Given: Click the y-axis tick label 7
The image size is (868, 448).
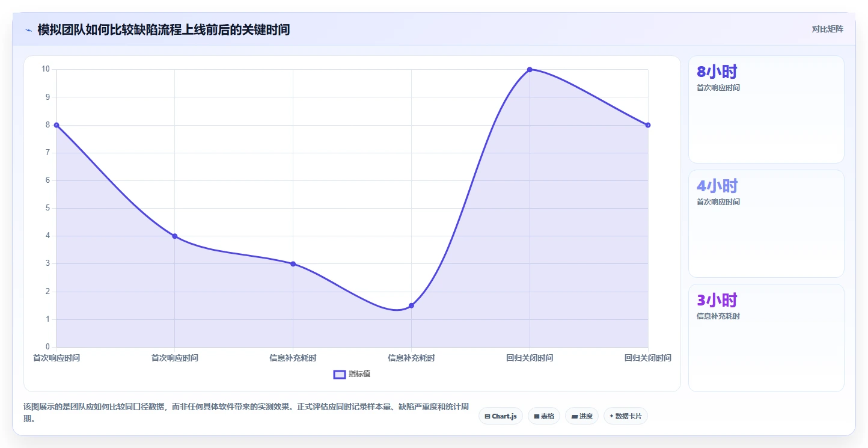Looking at the screenshot, I should coord(47,152).
